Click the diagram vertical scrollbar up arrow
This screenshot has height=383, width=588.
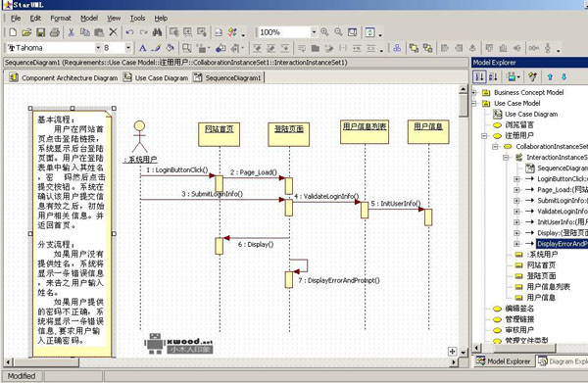464,89
